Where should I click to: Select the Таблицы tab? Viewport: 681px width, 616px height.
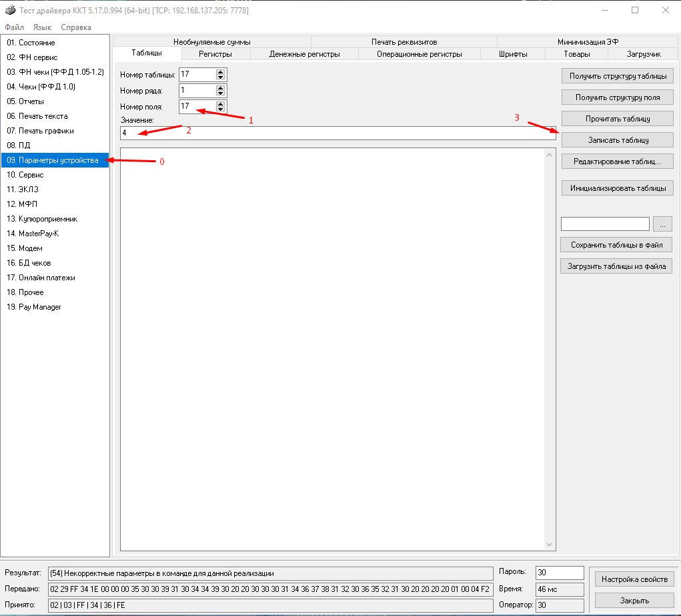(x=147, y=53)
